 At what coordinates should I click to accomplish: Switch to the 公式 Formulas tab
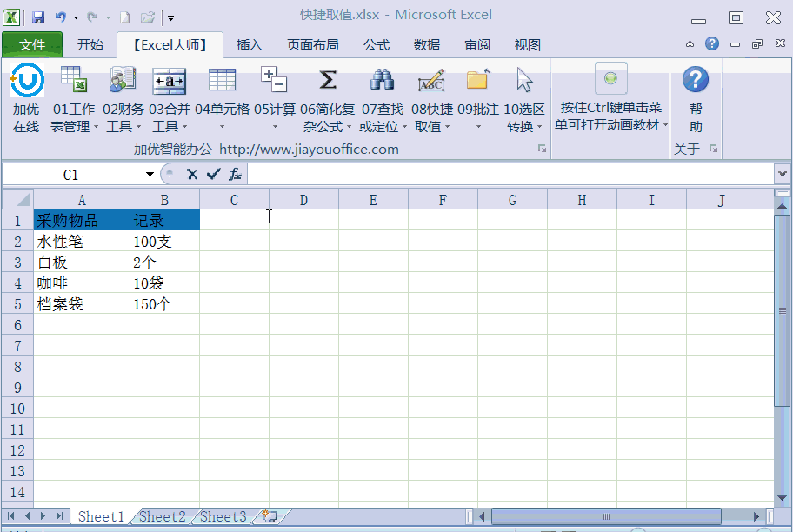click(377, 44)
